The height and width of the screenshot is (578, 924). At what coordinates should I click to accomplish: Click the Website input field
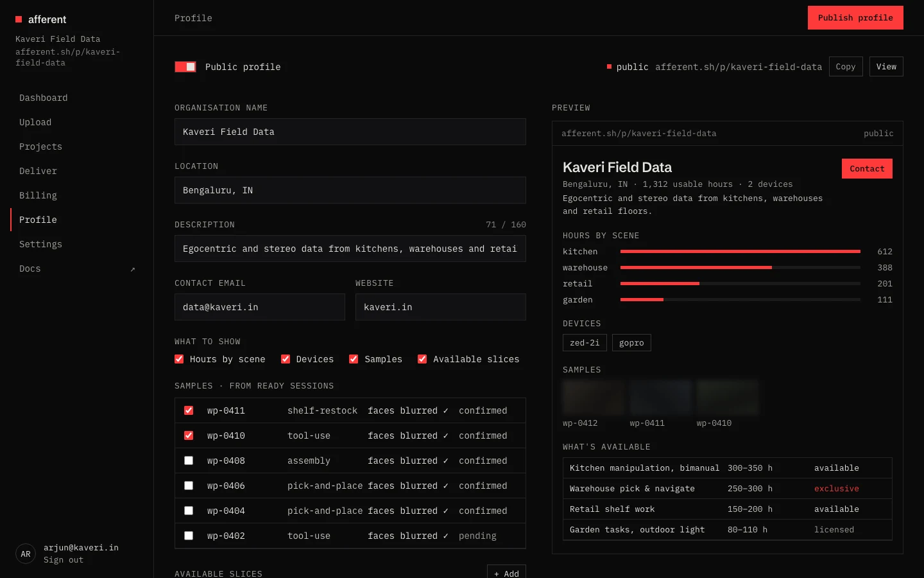tap(441, 307)
